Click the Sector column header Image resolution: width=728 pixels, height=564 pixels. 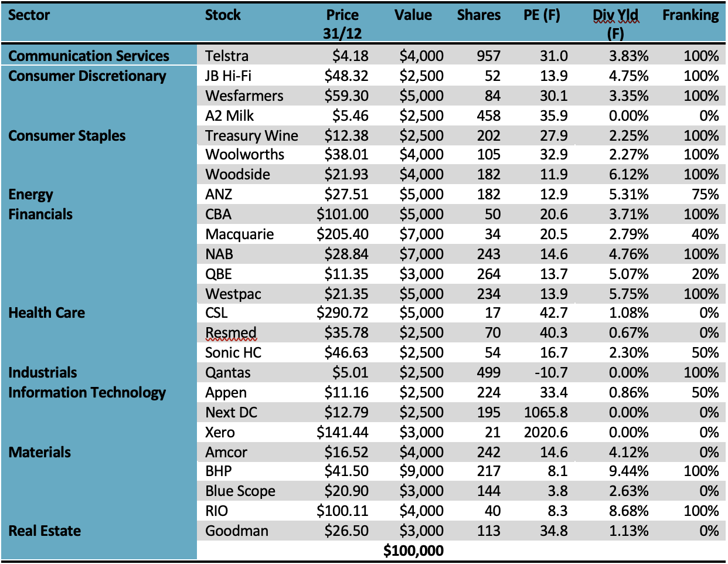29,15
